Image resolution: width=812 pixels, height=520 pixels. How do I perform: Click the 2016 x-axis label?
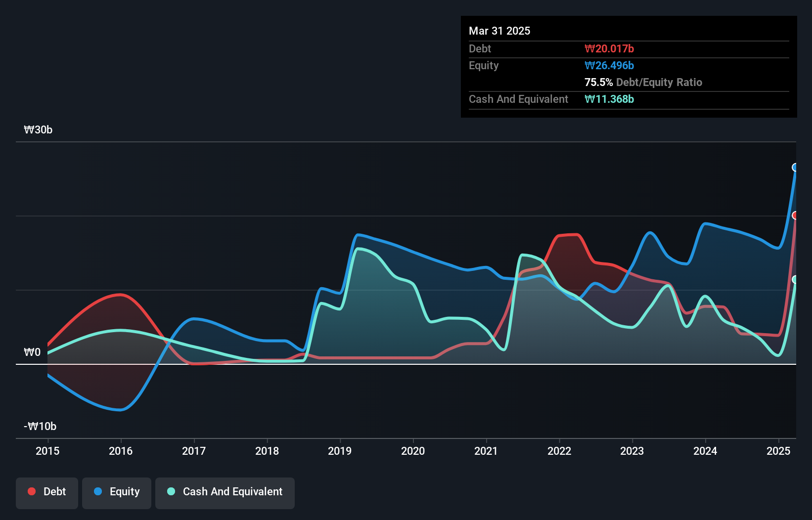(121, 451)
